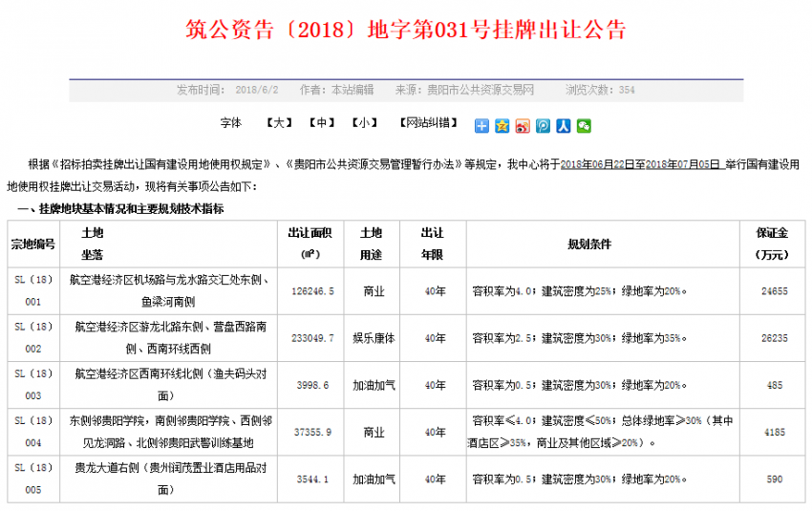Select parcel cell SL(18)001
The image size is (812, 511).
33,291
